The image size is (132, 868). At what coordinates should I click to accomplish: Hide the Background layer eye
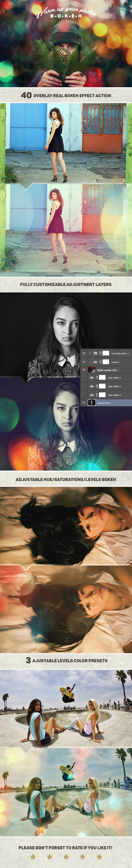[84, 403]
